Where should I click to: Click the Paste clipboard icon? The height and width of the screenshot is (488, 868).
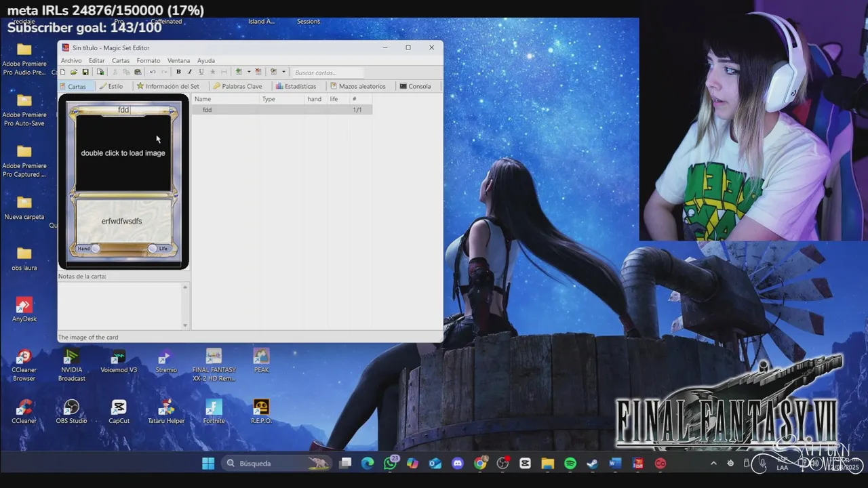pyautogui.click(x=138, y=72)
